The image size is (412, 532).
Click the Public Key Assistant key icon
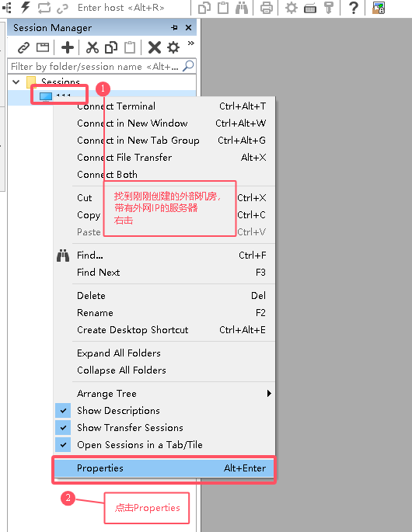click(329, 8)
